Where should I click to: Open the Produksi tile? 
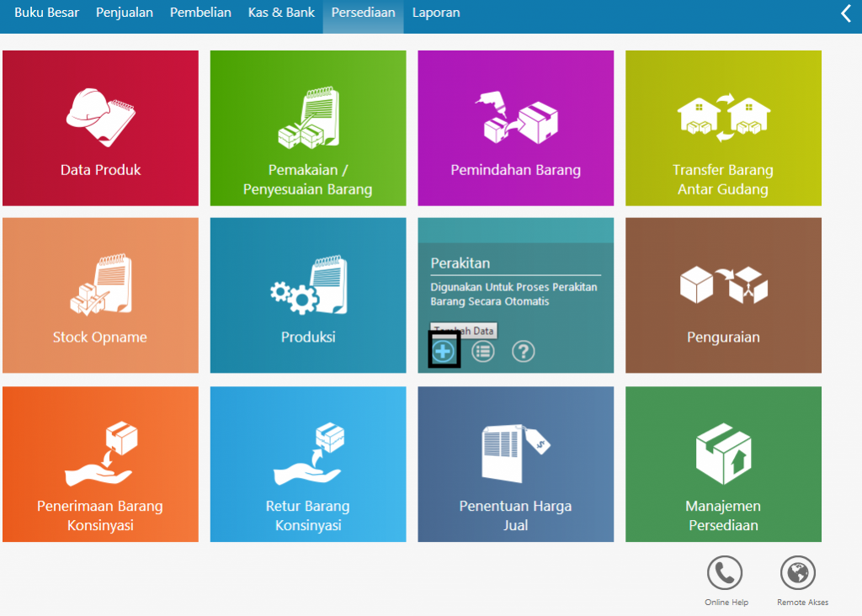pyautogui.click(x=307, y=295)
